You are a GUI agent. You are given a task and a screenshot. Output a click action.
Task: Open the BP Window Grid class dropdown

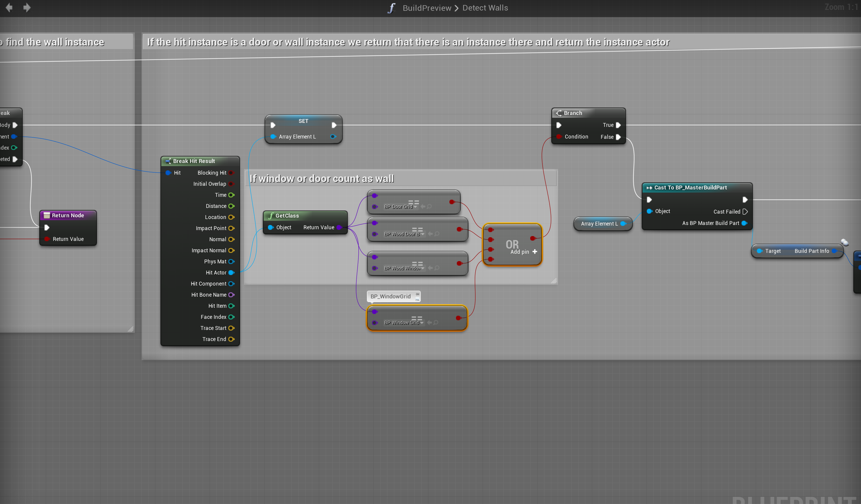(422, 323)
